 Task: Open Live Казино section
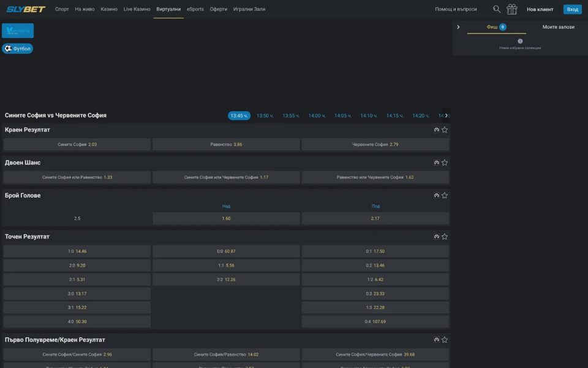point(137,9)
